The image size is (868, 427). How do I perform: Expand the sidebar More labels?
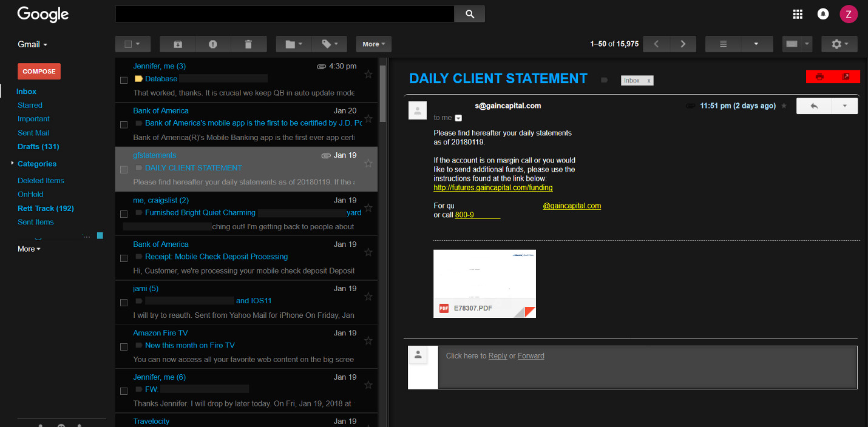29,249
